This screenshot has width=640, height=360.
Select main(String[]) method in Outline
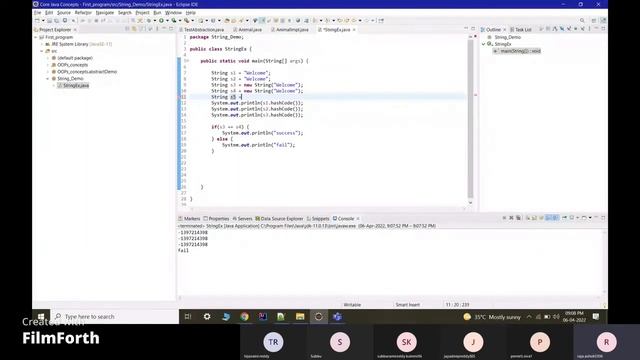(x=518, y=51)
